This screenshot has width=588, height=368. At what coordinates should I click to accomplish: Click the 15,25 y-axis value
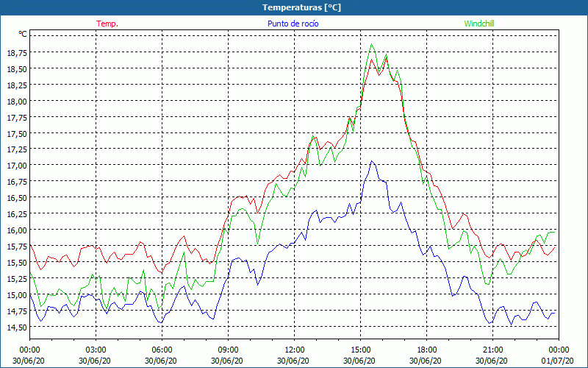coord(17,278)
